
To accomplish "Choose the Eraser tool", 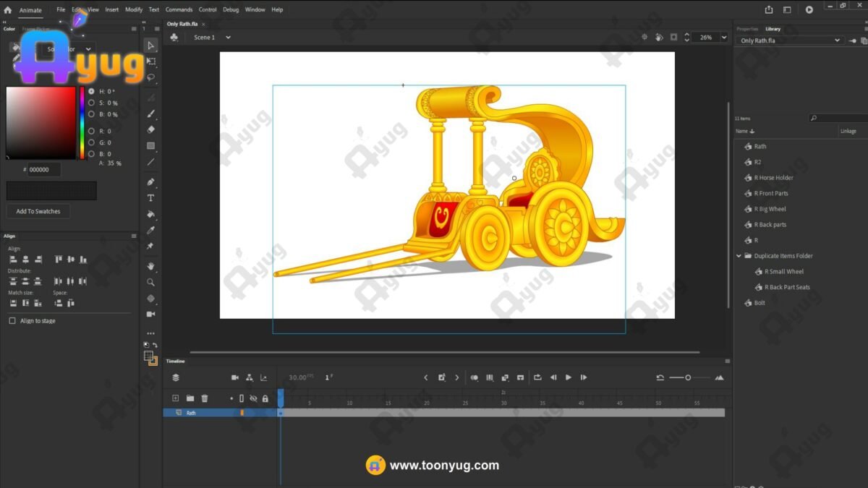I will tap(150, 129).
